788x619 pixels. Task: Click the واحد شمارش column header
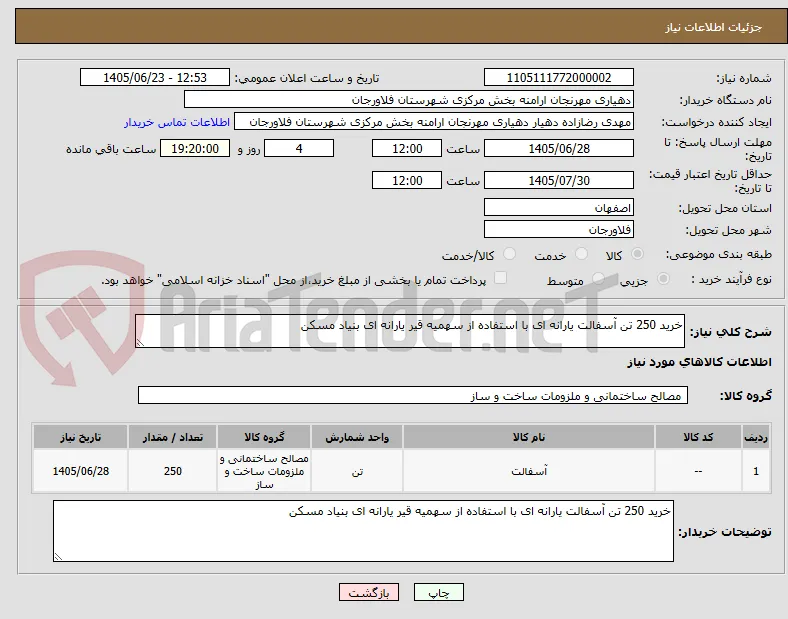pyautogui.click(x=357, y=437)
